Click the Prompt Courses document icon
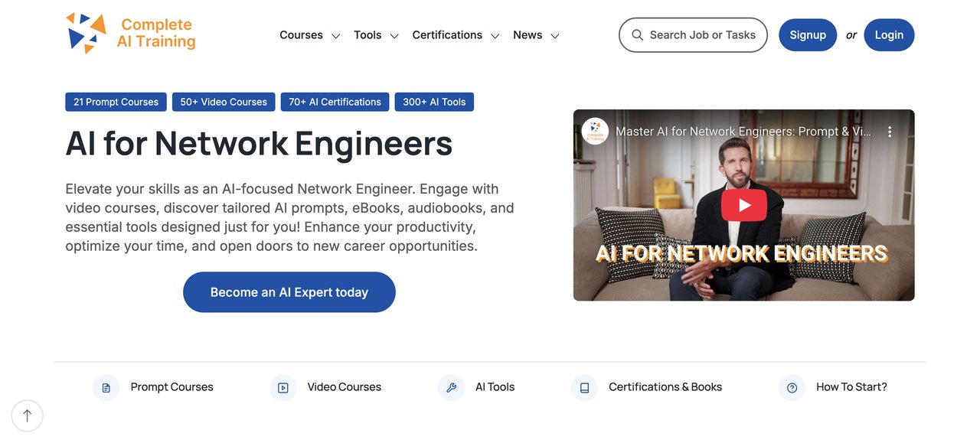 point(106,388)
